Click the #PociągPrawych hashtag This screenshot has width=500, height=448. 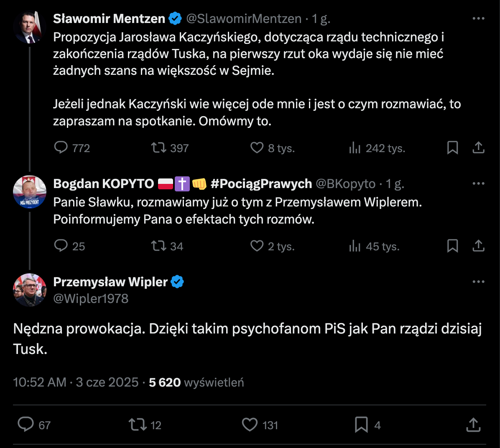click(261, 184)
